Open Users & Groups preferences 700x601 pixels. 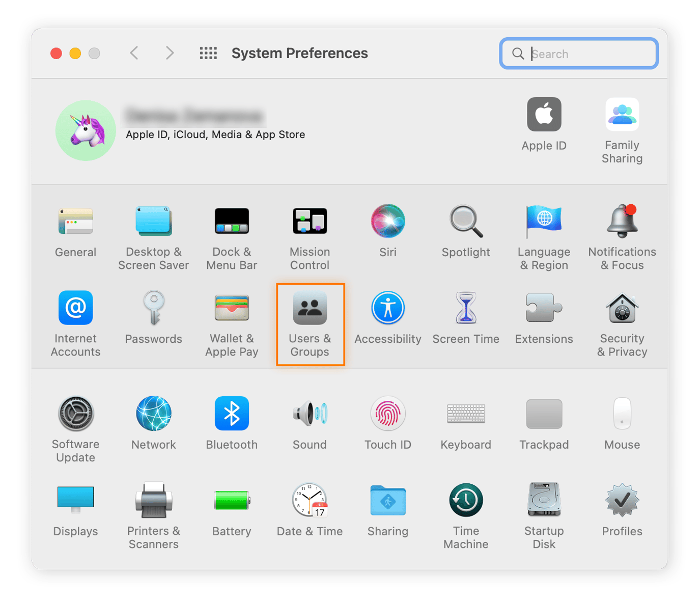pos(310,308)
